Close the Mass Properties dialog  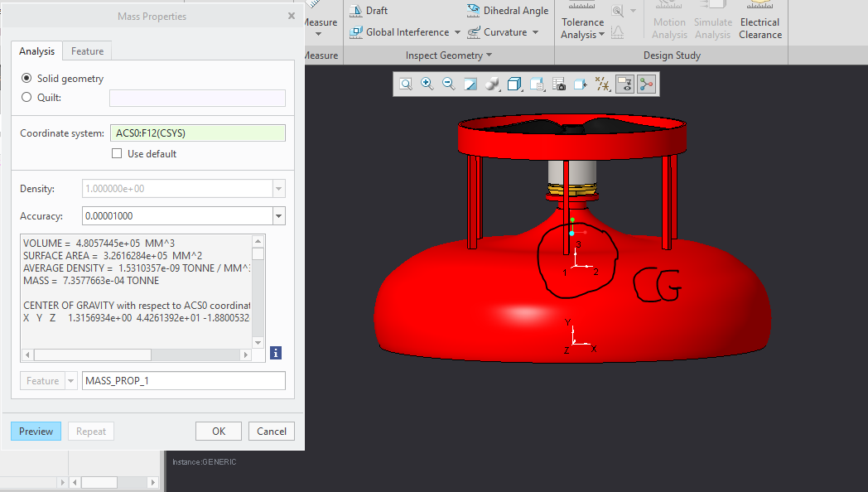click(292, 16)
